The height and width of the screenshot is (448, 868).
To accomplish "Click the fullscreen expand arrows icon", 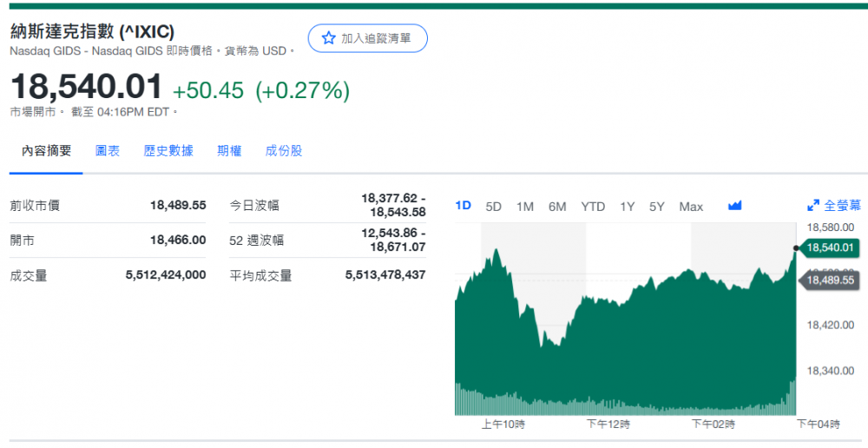I will point(813,206).
